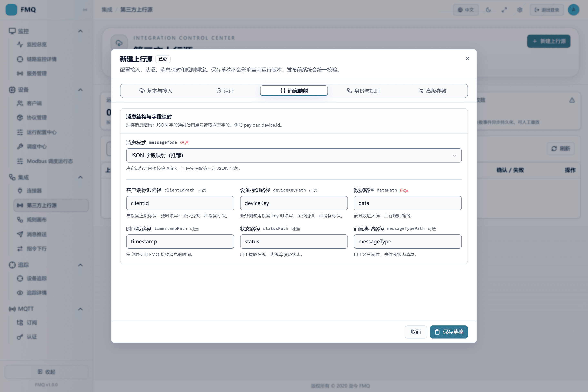Click the deviceKeyPath input field
The width and height of the screenshot is (588, 392).
(294, 203)
